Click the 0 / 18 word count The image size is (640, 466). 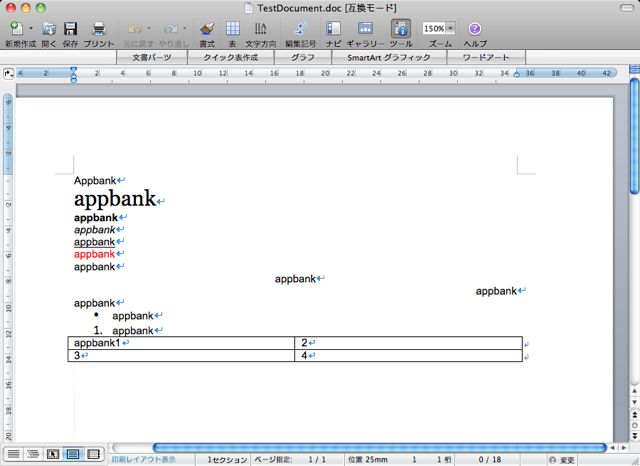coord(490,459)
